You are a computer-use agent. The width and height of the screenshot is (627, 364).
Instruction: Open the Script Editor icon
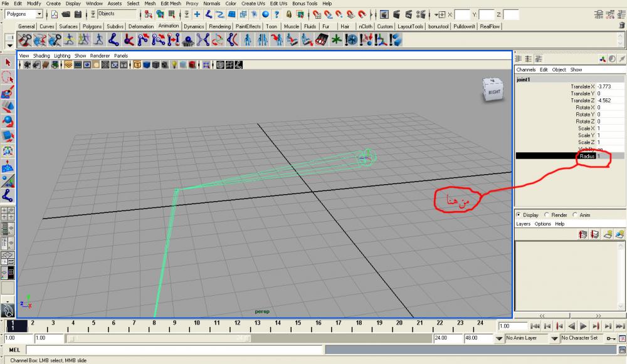[622, 350]
